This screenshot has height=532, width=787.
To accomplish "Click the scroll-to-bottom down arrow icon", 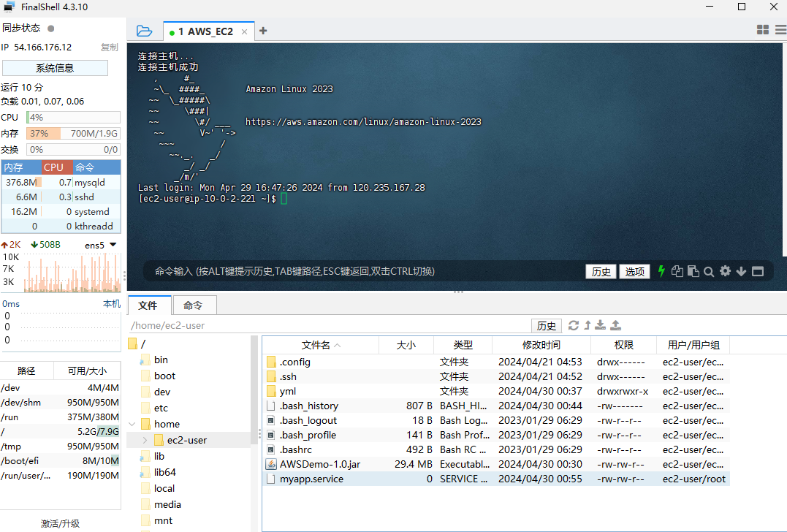I will (741, 272).
